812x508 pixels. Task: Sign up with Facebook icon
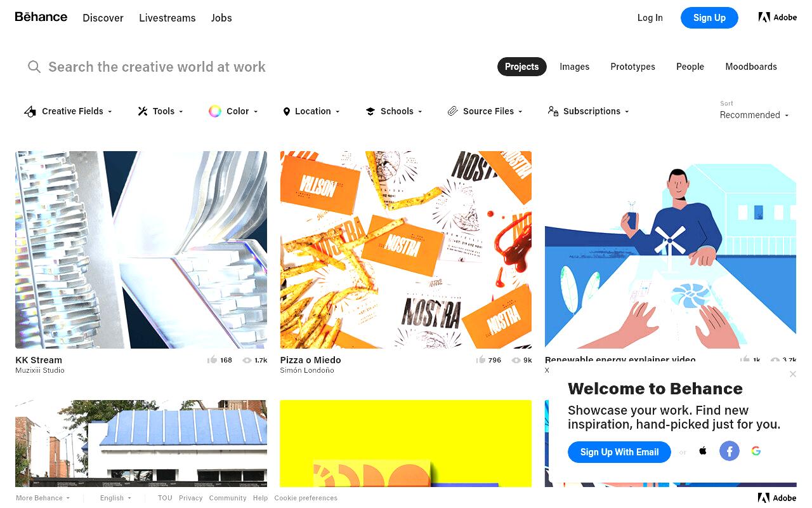(730, 451)
